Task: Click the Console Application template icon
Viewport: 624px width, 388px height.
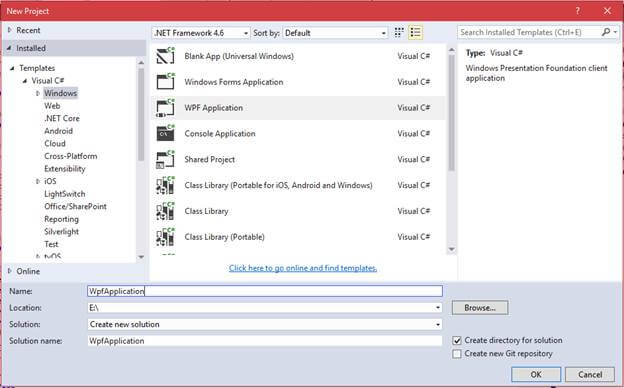Action: (x=165, y=134)
